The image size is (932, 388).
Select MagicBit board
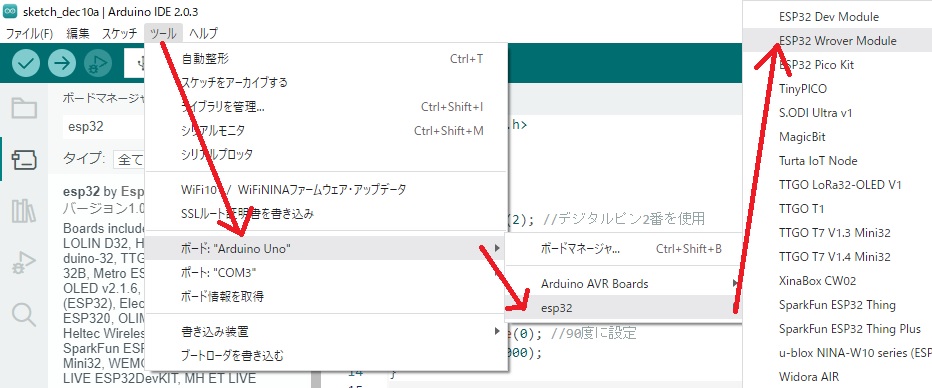click(837, 137)
